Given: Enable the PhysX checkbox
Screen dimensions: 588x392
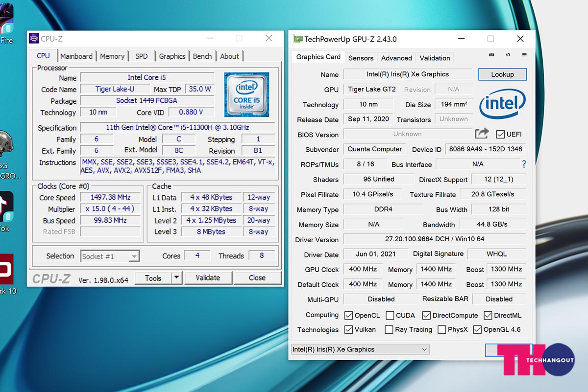Looking at the screenshot, I should pos(442,329).
